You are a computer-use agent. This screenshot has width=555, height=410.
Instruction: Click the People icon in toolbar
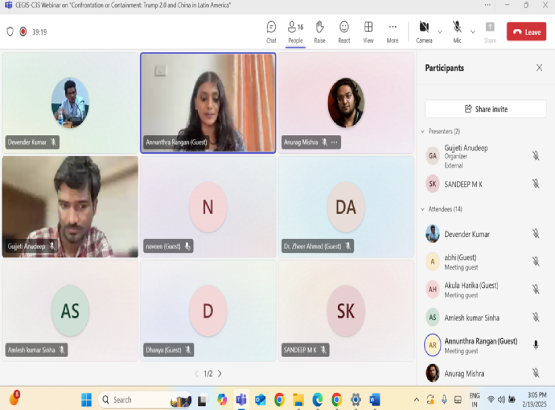295,32
